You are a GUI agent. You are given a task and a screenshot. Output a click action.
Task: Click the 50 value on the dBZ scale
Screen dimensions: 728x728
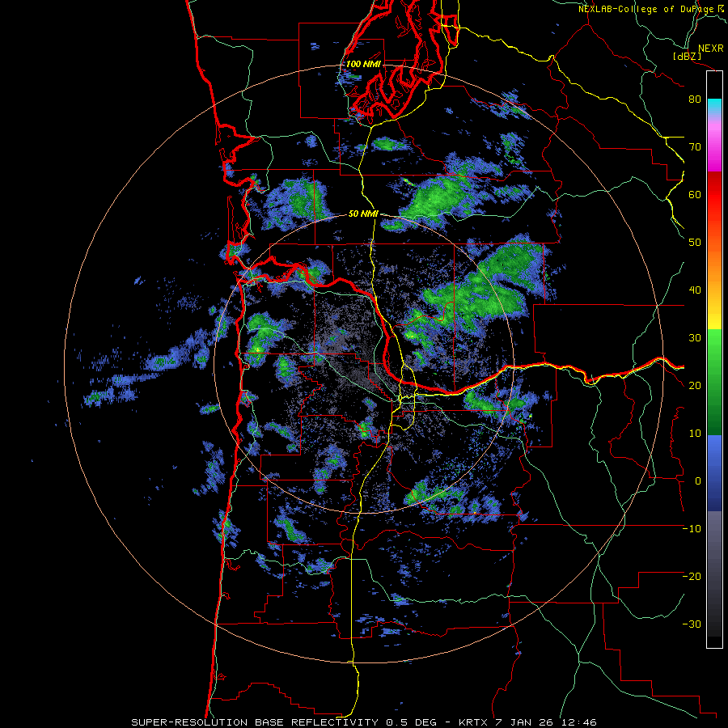[695, 243]
